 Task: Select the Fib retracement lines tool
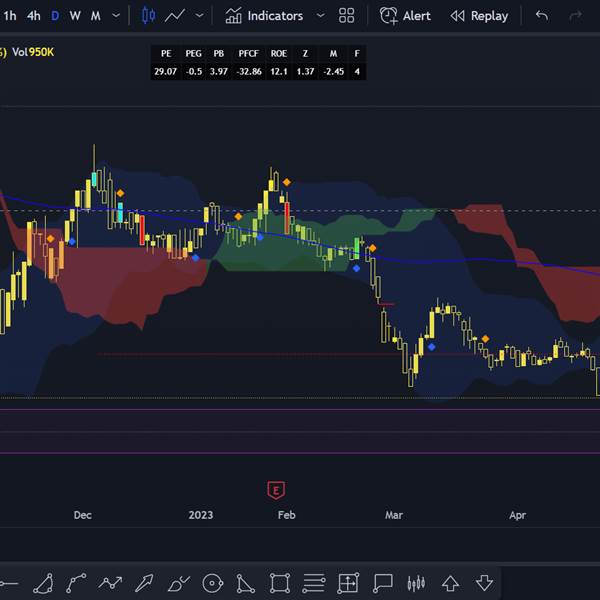tap(314, 583)
